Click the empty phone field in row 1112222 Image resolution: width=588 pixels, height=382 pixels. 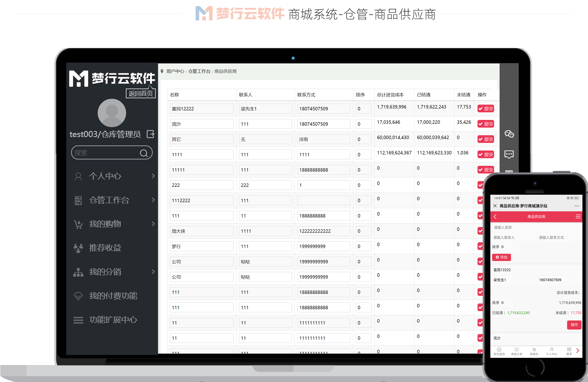(x=324, y=201)
